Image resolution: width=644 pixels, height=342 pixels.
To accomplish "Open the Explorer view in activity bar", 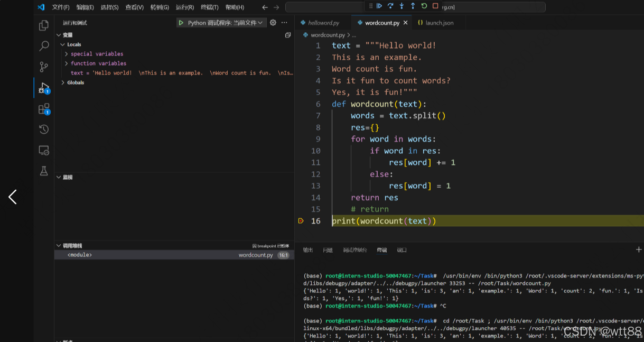I will 44,25.
